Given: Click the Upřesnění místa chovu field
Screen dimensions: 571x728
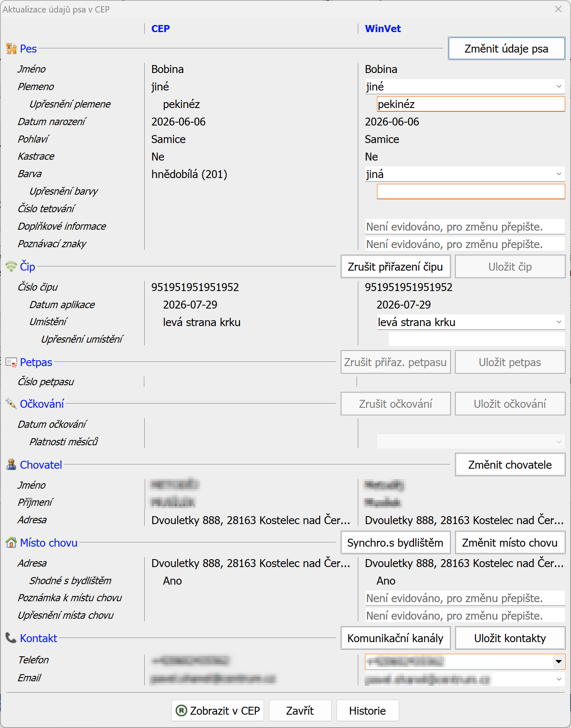Looking at the screenshot, I should pos(465,616).
